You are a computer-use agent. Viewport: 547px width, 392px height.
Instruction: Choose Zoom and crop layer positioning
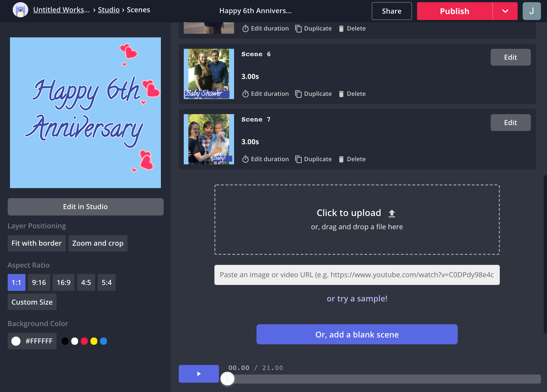pyautogui.click(x=98, y=243)
